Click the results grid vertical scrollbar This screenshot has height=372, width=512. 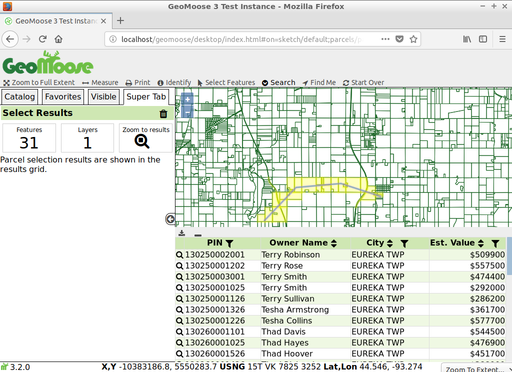tap(509, 256)
